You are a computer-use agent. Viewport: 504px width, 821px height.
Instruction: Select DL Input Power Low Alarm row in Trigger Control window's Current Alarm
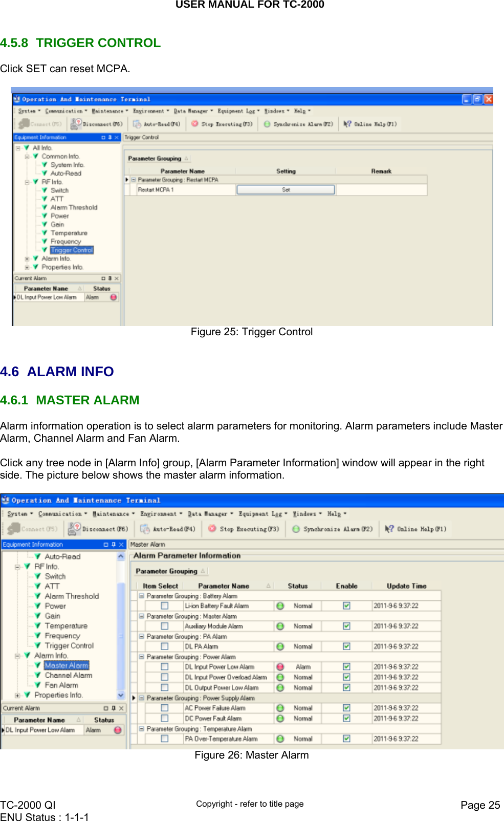click(x=66, y=297)
